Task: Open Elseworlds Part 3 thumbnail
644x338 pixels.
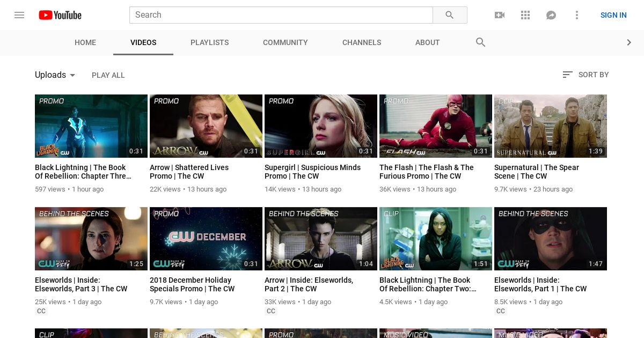Action: tap(91, 239)
